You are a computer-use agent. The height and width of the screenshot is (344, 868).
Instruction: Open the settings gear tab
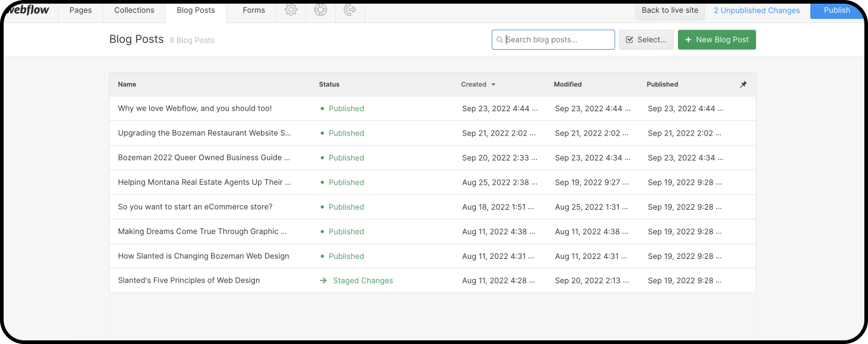tap(291, 10)
